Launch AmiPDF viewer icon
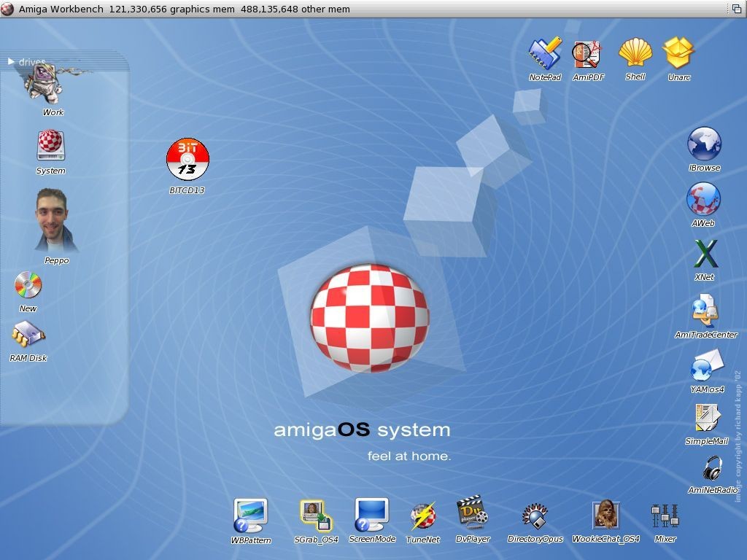The image size is (747, 560). pyautogui.click(x=587, y=55)
